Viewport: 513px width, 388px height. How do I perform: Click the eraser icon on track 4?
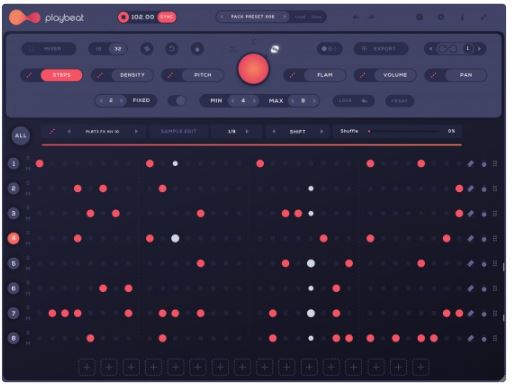[x=470, y=239]
